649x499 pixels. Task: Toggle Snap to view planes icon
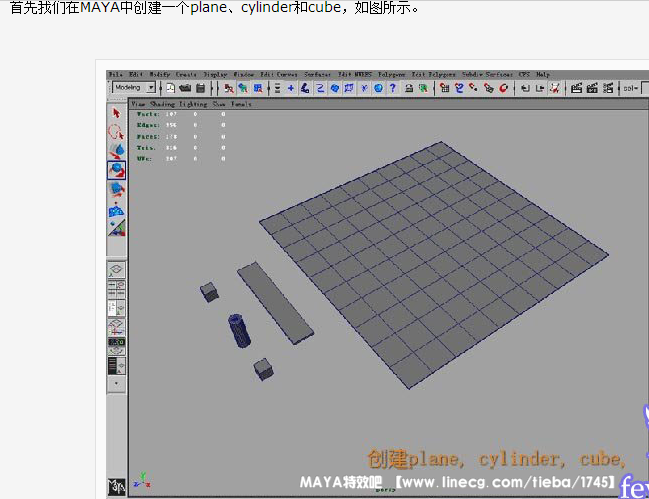click(x=489, y=88)
